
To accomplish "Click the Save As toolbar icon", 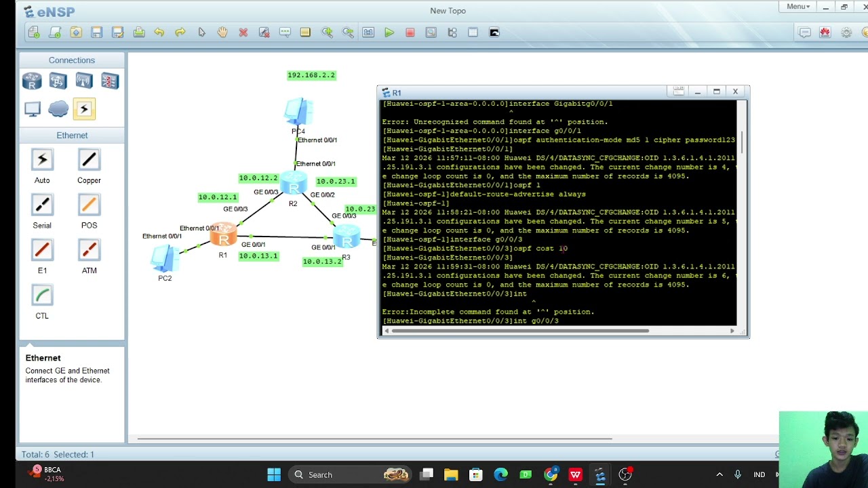I will [x=117, y=32].
